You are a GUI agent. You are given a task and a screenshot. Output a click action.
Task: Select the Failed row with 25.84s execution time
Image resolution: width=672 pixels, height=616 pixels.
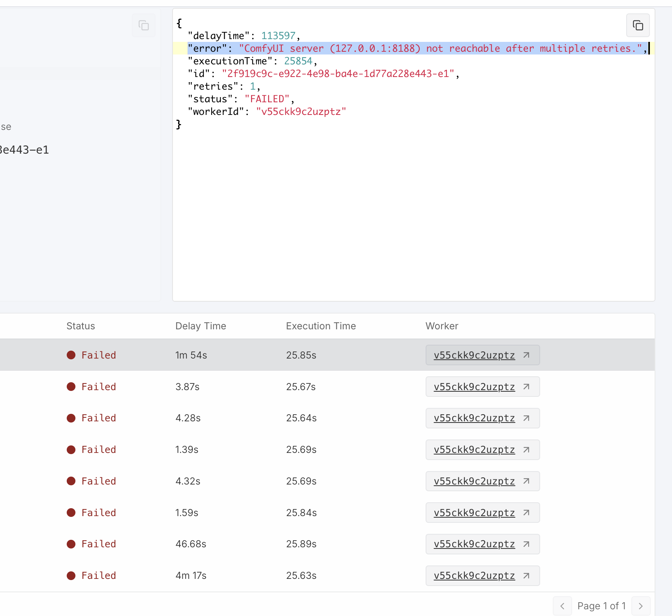[237, 513]
